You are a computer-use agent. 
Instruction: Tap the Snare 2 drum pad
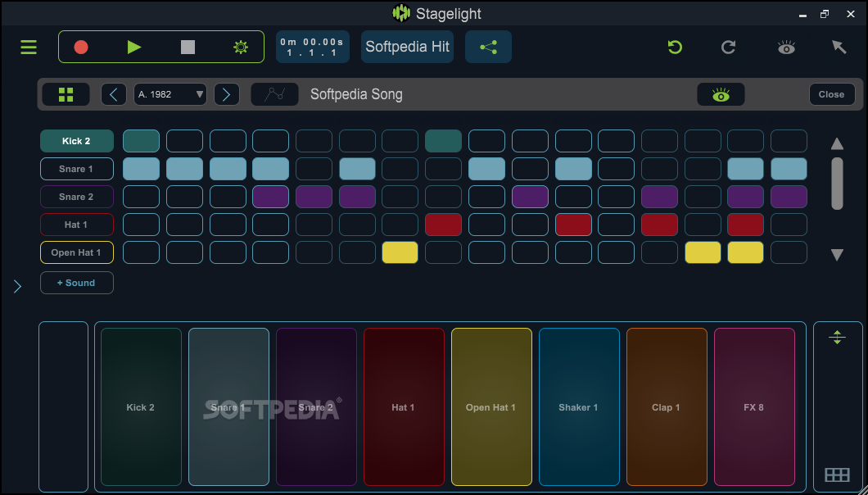coord(316,406)
